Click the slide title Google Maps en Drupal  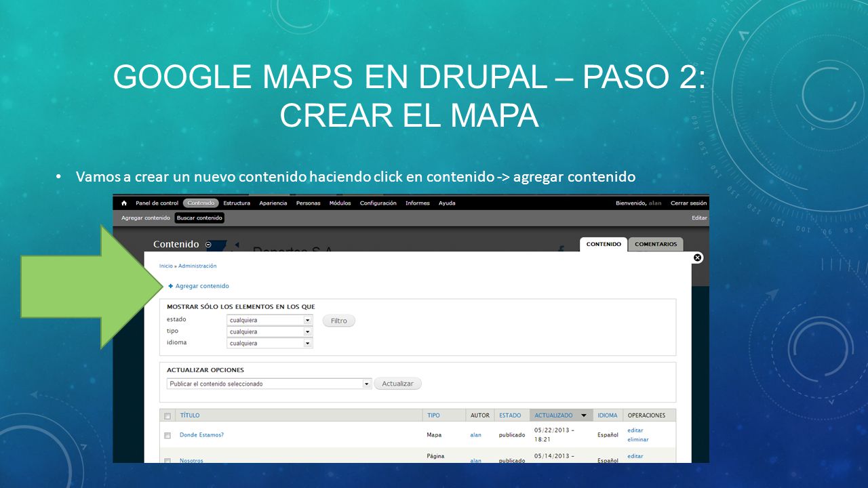pos(410,96)
